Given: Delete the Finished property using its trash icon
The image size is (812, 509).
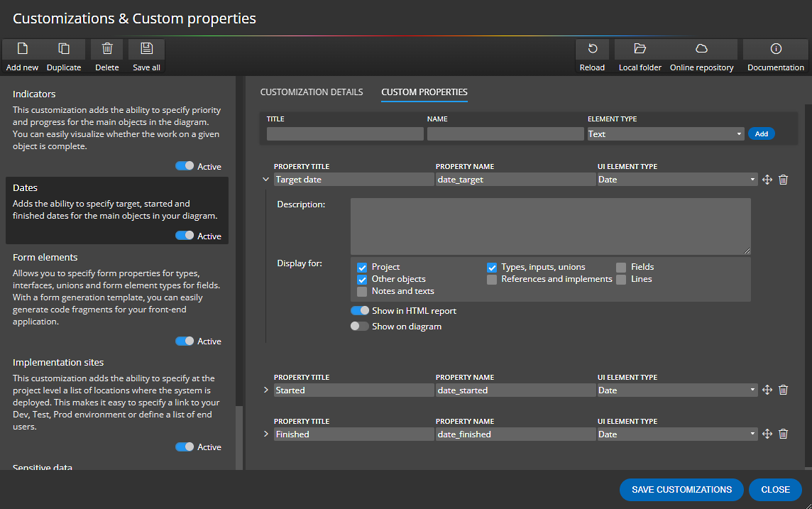Looking at the screenshot, I should (x=783, y=433).
